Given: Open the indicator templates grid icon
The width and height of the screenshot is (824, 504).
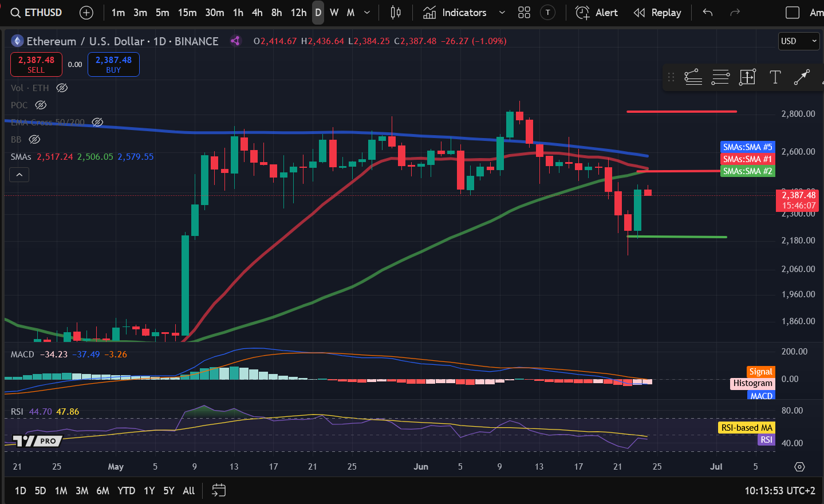Looking at the screenshot, I should [x=524, y=13].
